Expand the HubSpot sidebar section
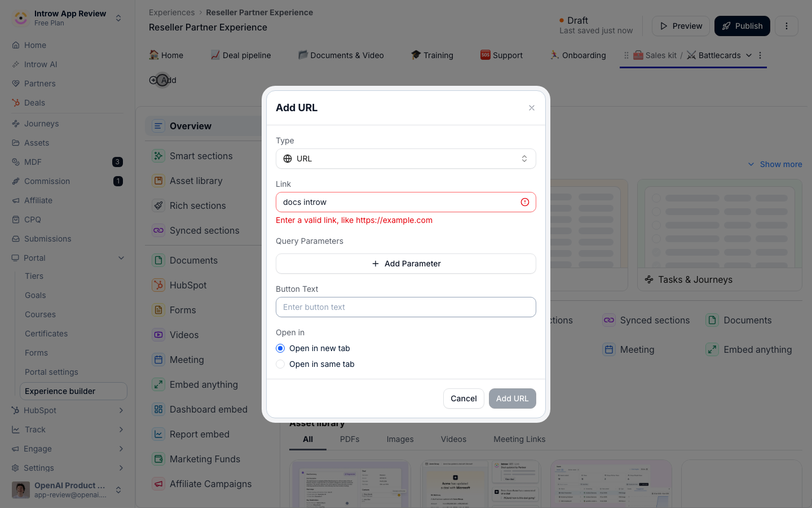Image resolution: width=812 pixels, height=508 pixels. 121,410
